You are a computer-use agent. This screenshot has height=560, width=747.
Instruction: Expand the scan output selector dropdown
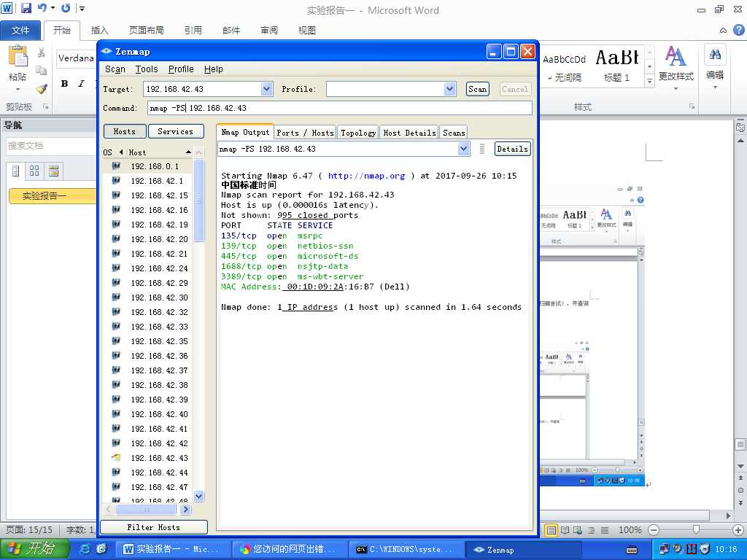point(463,149)
